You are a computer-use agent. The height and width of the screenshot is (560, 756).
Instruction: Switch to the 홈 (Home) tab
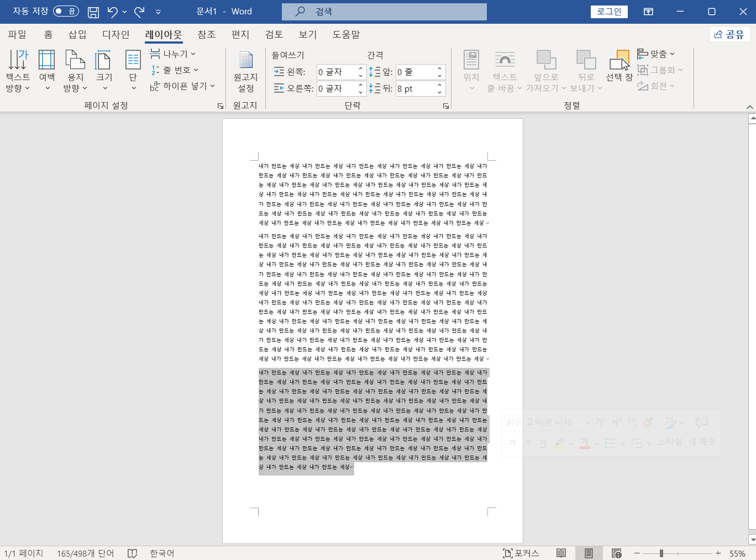click(x=48, y=34)
